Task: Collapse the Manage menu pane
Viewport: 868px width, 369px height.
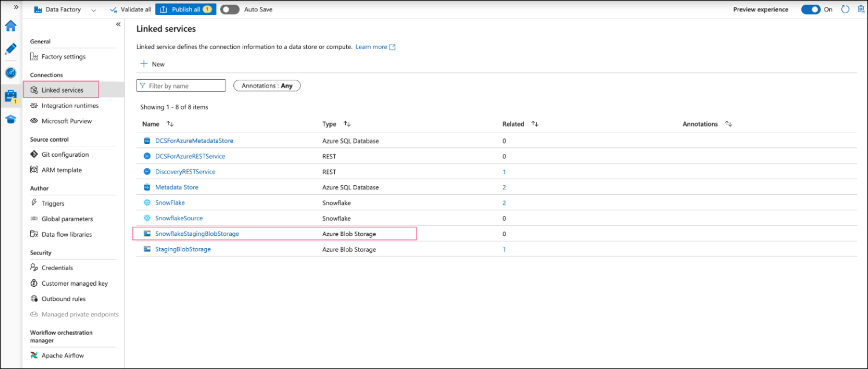Action: 118,24
